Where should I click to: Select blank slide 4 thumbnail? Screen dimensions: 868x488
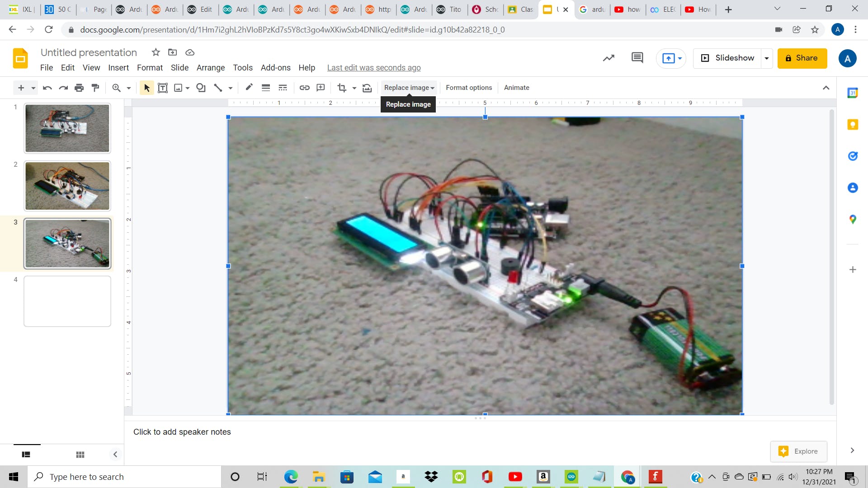67,301
